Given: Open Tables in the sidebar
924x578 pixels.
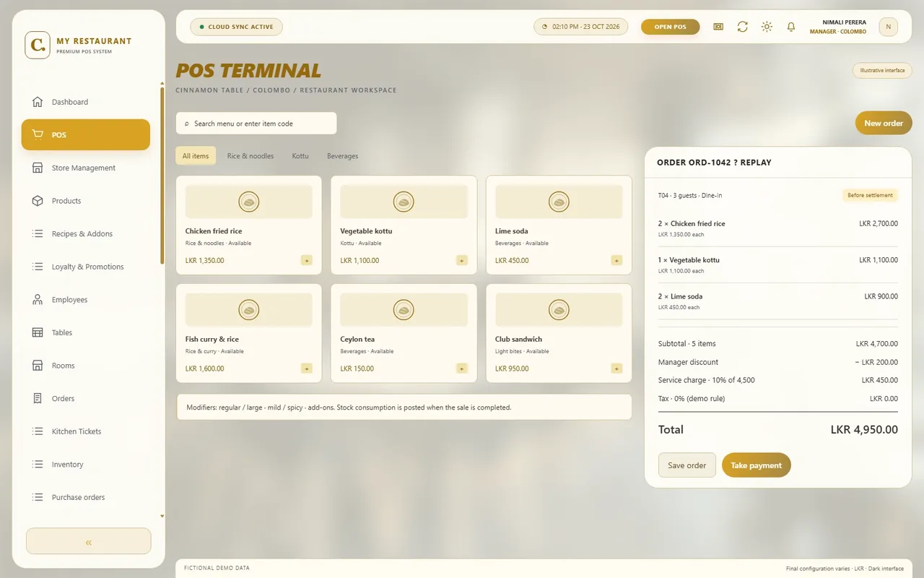Looking at the screenshot, I should 86,332.
